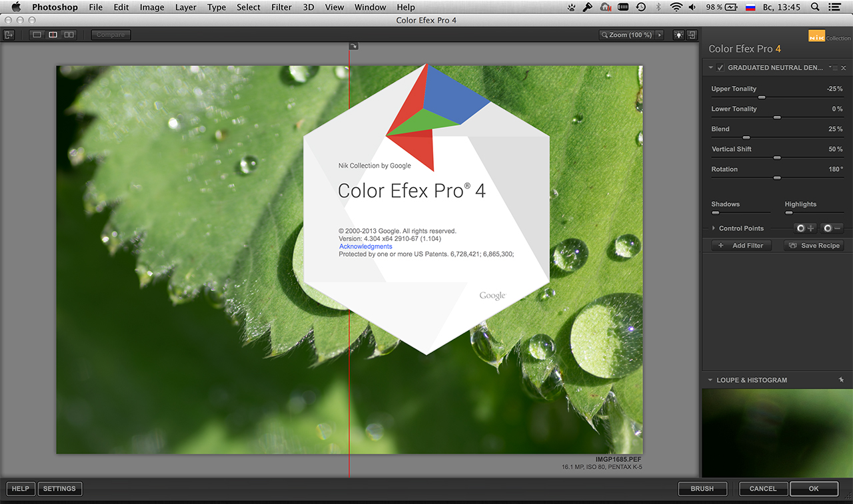Click the Add Filter button
The image size is (853, 504).
click(x=741, y=246)
